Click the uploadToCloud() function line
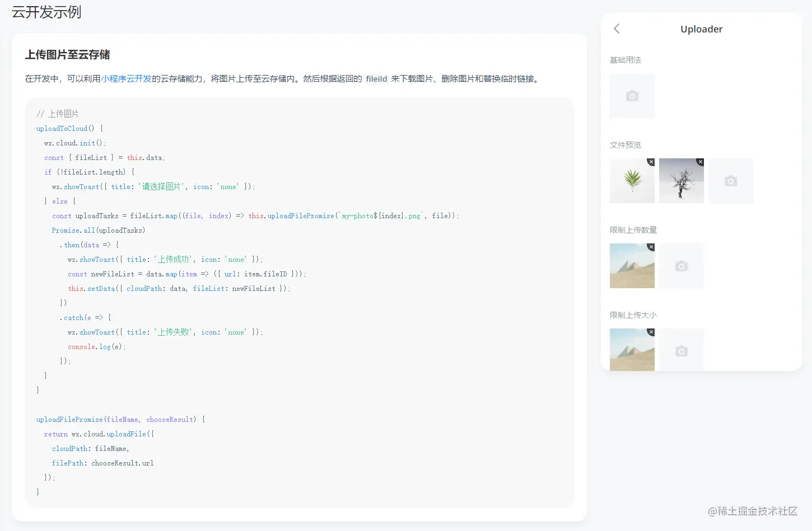Viewport: 812px width, 531px height. point(70,128)
